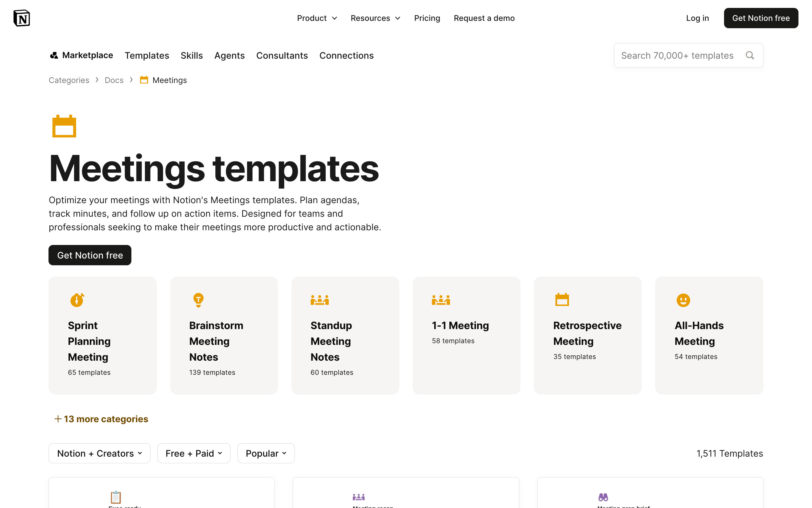Open the Notion + Creators filter dropdown

tap(99, 453)
